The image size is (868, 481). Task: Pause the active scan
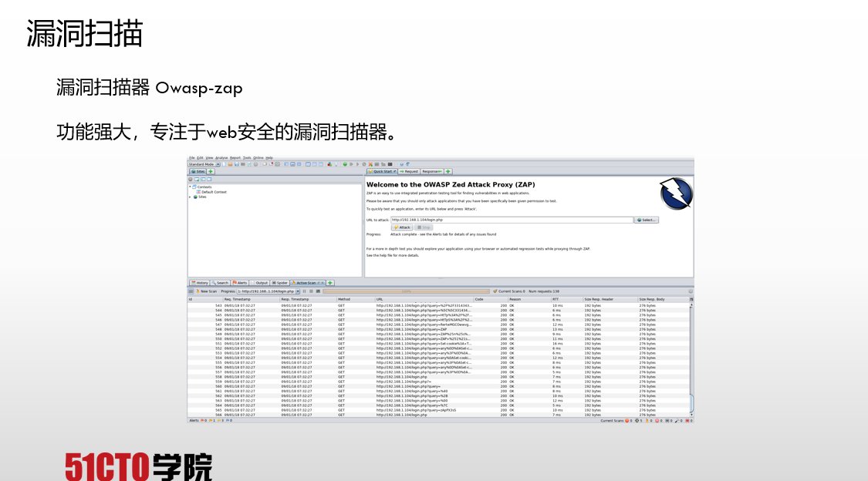[305, 291]
